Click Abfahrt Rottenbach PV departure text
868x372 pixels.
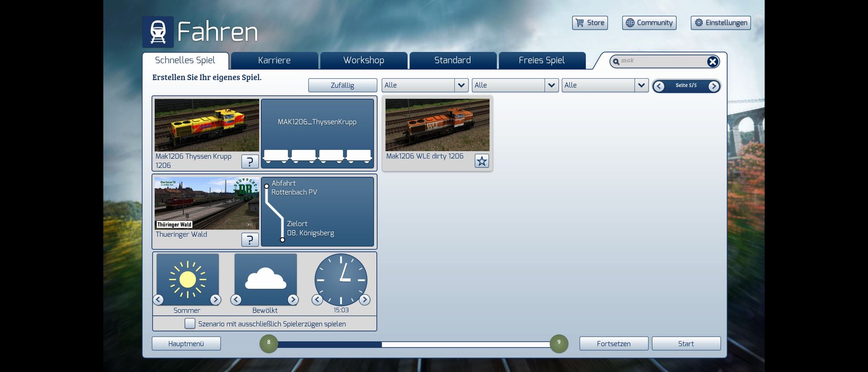coord(294,188)
